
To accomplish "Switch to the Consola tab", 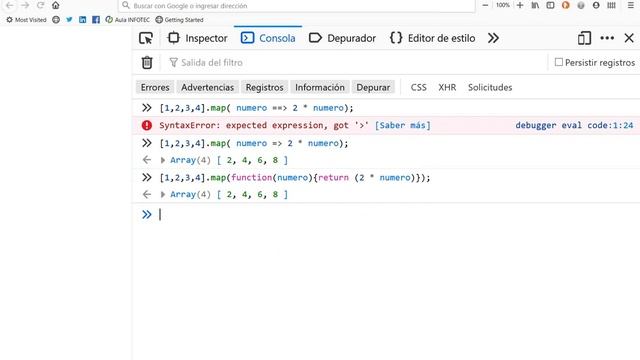I will point(268,38).
